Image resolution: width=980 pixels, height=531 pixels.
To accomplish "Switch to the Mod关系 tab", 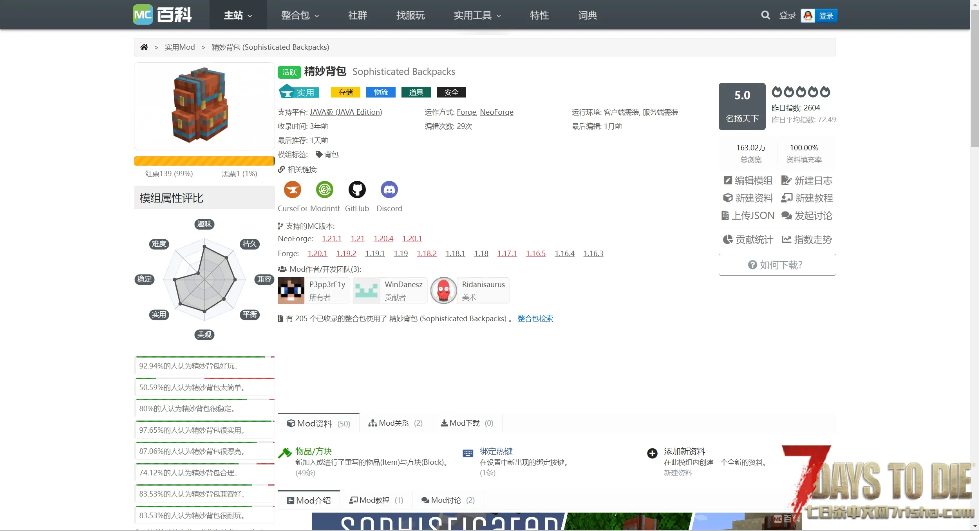I will (x=395, y=423).
